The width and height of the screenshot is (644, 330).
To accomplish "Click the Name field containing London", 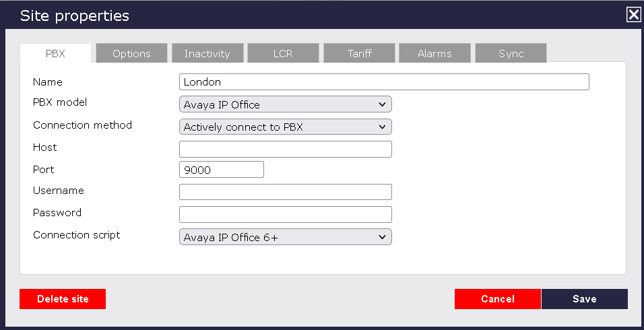I will (384, 82).
